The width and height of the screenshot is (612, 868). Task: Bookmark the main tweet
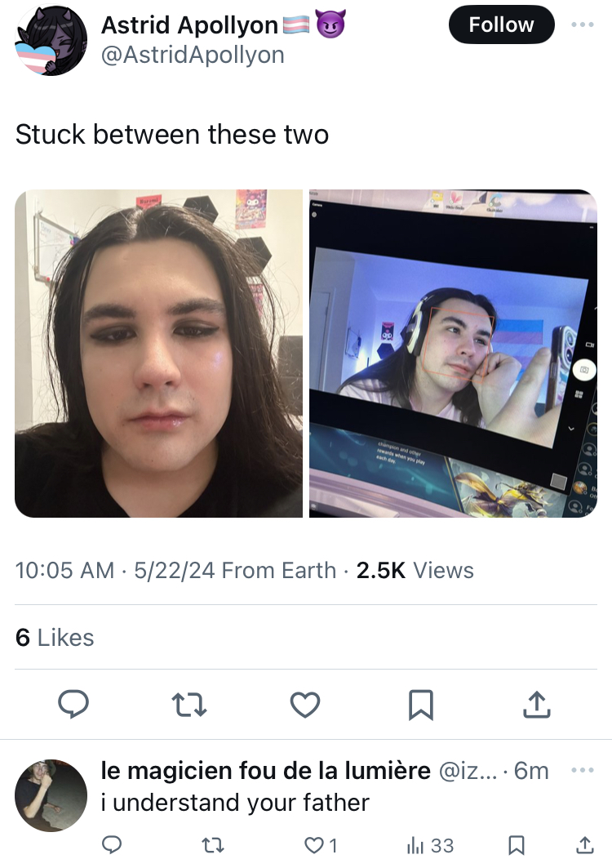tap(420, 705)
